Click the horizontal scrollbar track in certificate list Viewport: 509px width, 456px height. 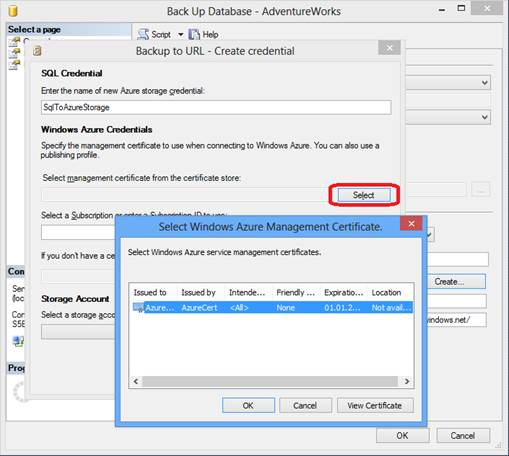(x=270, y=381)
